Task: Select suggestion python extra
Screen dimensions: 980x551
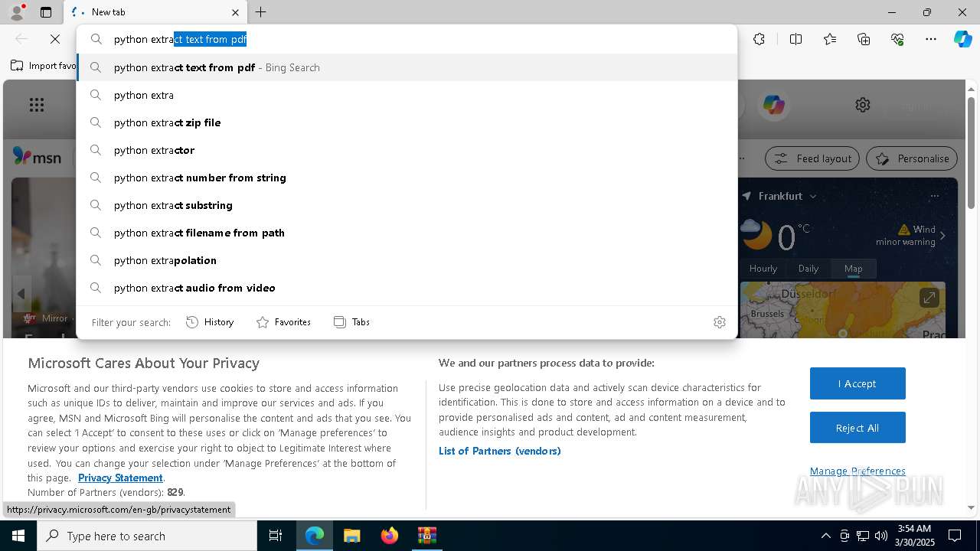Action: point(407,95)
